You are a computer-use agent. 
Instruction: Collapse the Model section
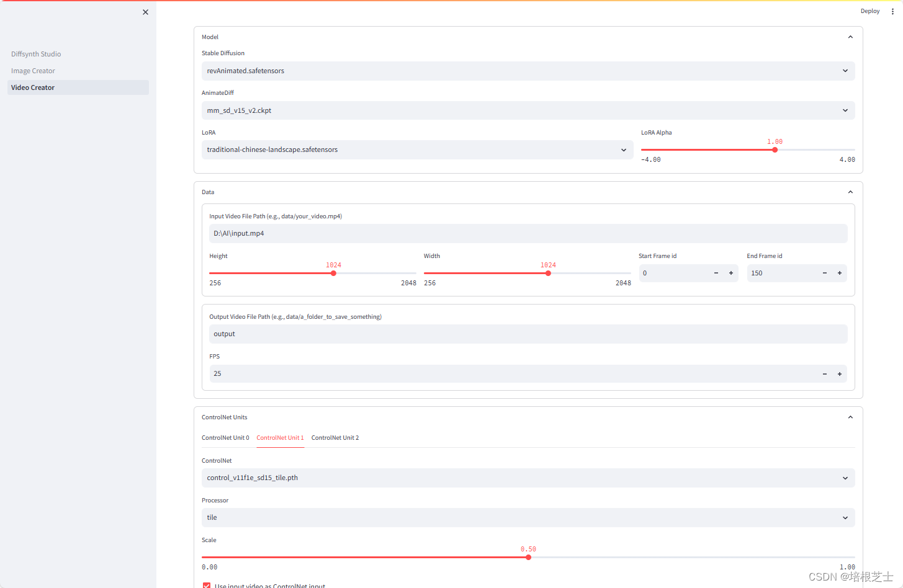tap(850, 37)
